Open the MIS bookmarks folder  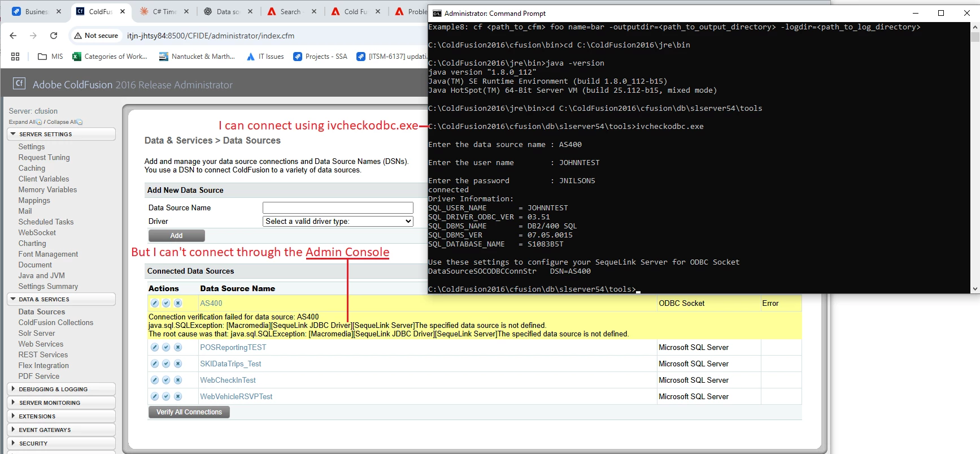(50, 57)
